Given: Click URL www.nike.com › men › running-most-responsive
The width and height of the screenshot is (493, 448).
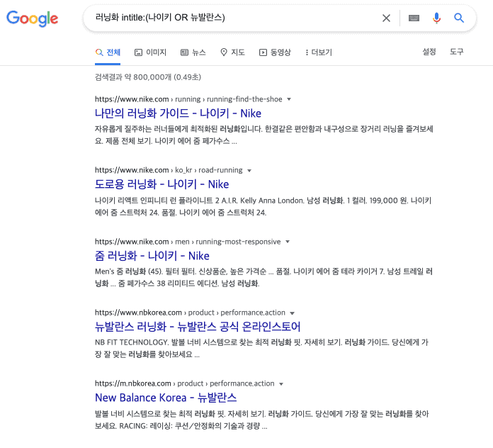Looking at the screenshot, I should (x=188, y=242).
